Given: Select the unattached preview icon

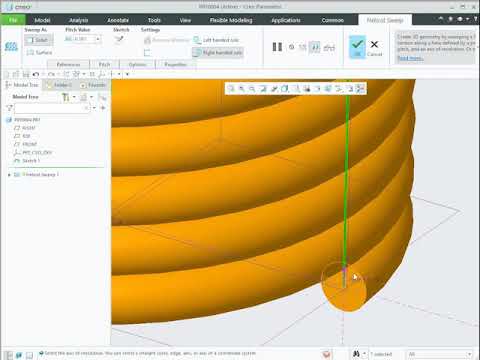Looking at the screenshot, I should [x=303, y=47].
